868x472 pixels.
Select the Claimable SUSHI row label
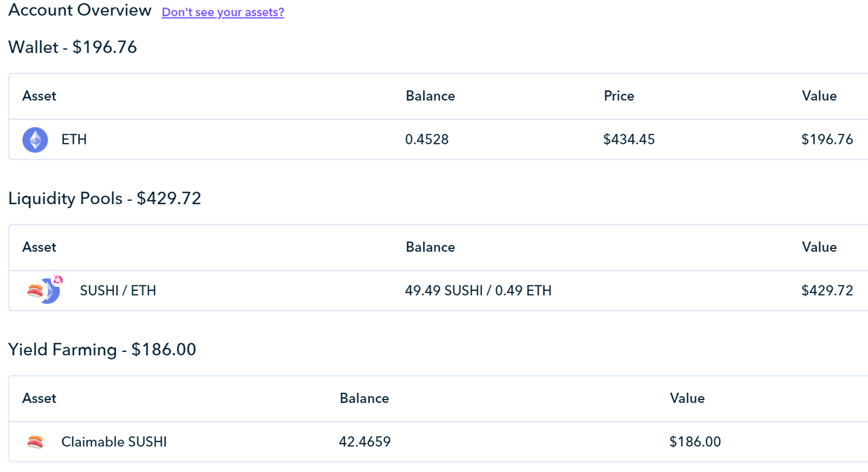[x=114, y=442]
